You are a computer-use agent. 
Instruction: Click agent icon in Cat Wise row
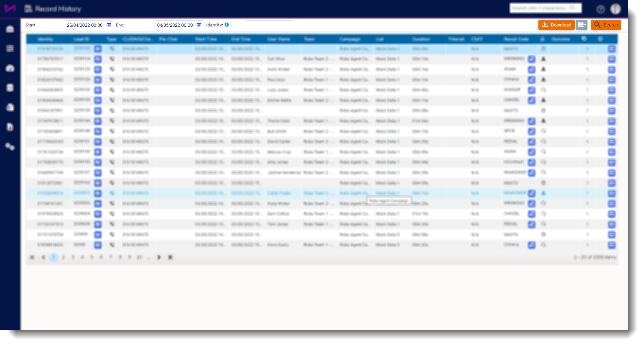tap(543, 59)
